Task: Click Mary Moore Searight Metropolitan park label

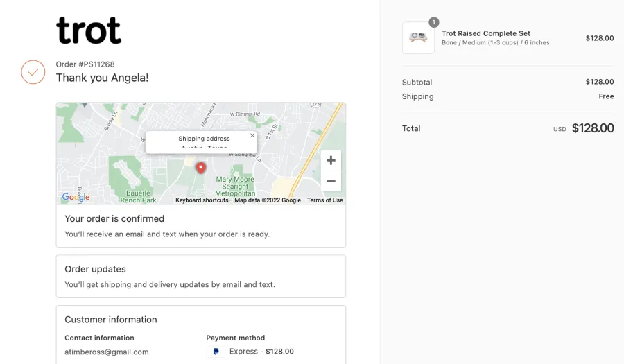Action: (235, 187)
